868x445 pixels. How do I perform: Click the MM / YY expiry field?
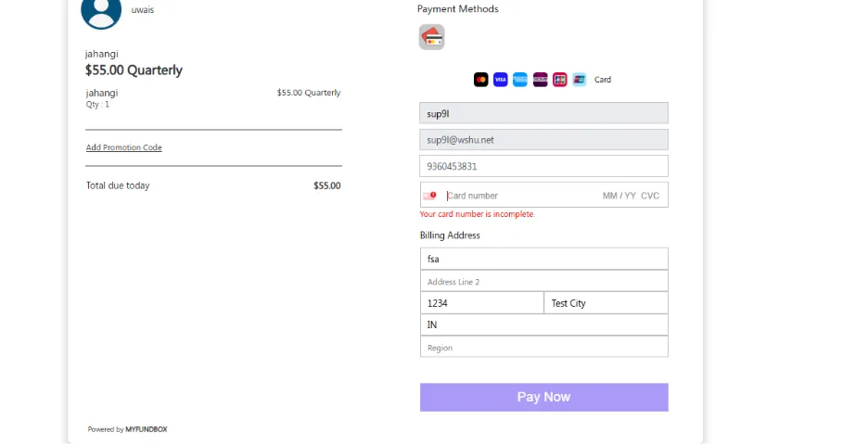click(x=619, y=196)
